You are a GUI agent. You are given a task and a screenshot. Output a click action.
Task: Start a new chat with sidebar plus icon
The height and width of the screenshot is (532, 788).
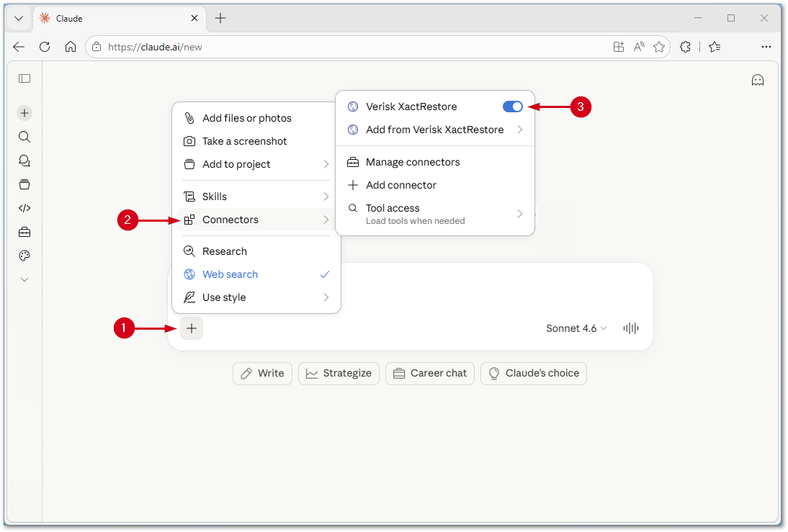coord(24,113)
